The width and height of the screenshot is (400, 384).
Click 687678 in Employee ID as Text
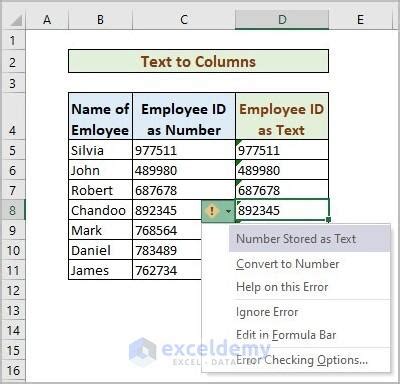[282, 190]
